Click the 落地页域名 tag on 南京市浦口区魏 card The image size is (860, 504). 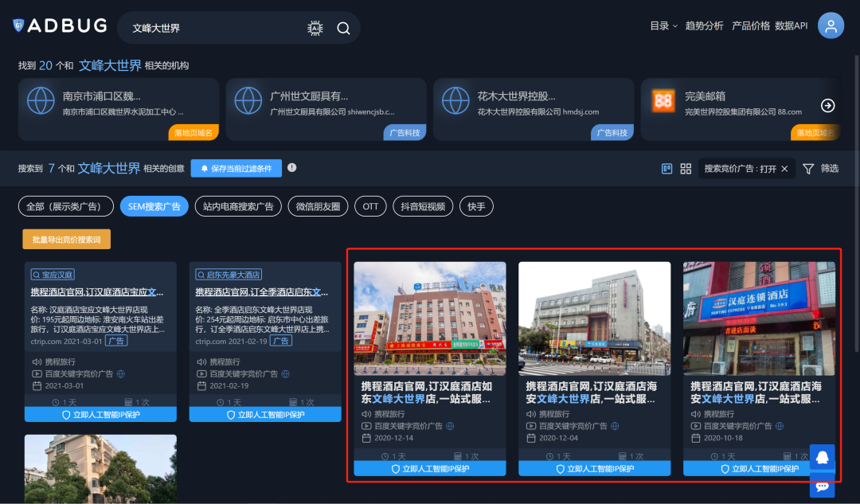tap(193, 133)
